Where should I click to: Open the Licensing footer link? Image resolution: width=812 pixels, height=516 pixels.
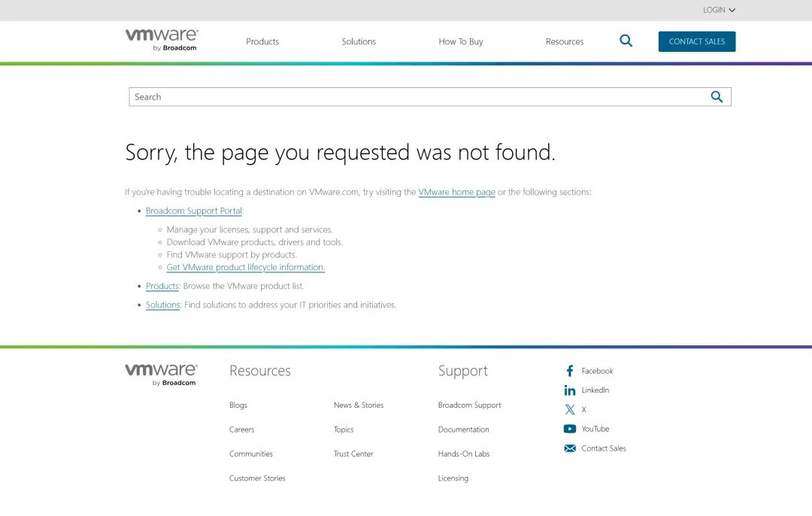click(x=453, y=478)
